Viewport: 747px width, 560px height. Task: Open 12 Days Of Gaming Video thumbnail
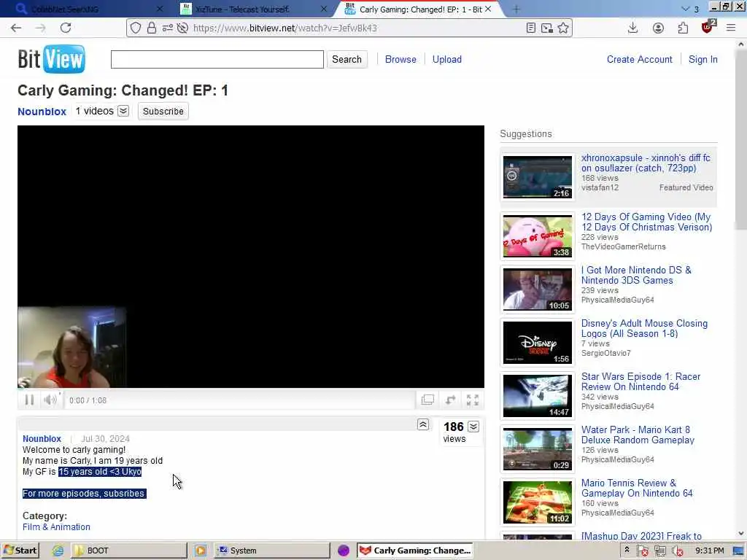click(538, 236)
